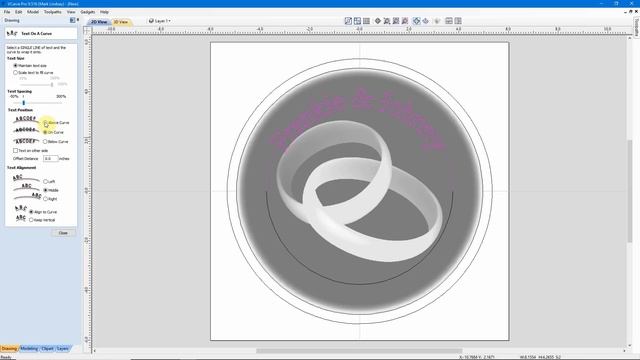This screenshot has width=640, height=360.
Task: Click the Above Curve illustration thumbnail
Action: click(26, 119)
